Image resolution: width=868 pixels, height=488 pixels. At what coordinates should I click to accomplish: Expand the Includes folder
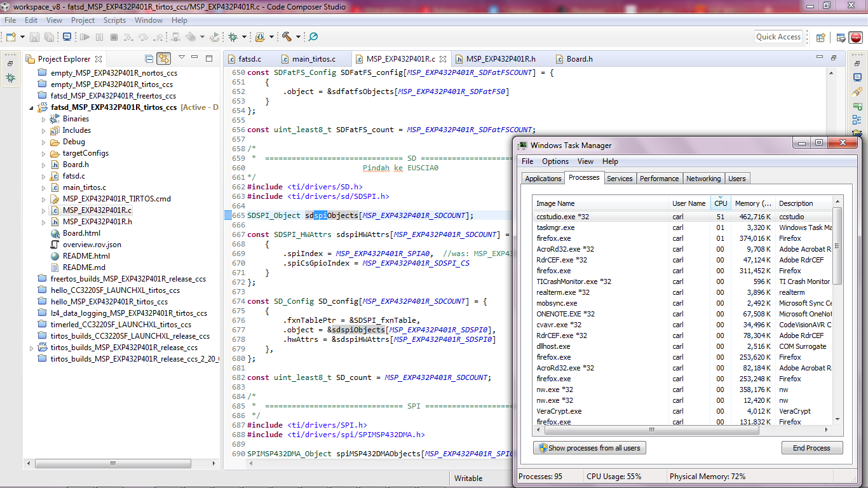(x=43, y=130)
